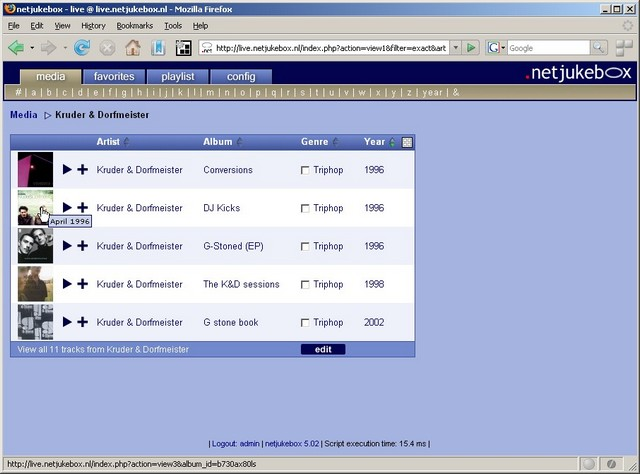This screenshot has width=640, height=474.
Task: Sort by Genre arrow icon
Action: (336, 142)
